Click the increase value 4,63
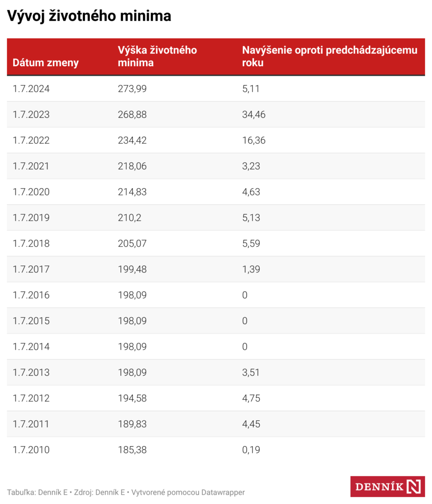432x504 pixels. (251, 192)
